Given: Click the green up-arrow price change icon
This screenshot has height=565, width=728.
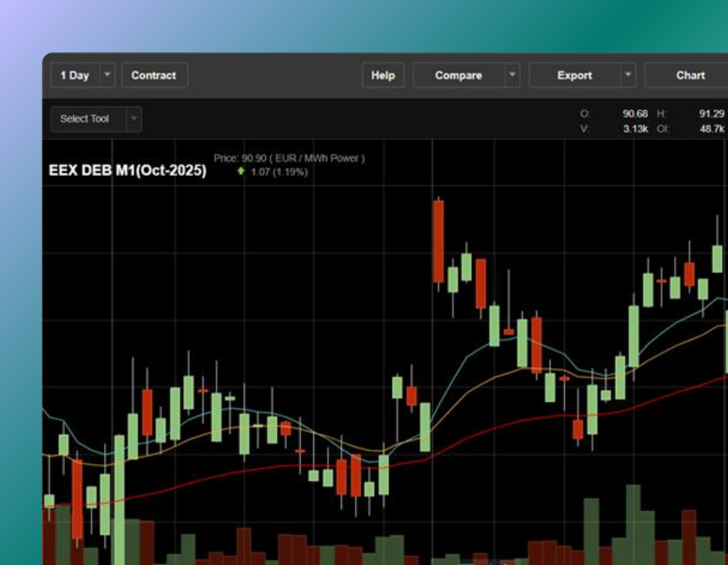Looking at the screenshot, I should [x=241, y=171].
